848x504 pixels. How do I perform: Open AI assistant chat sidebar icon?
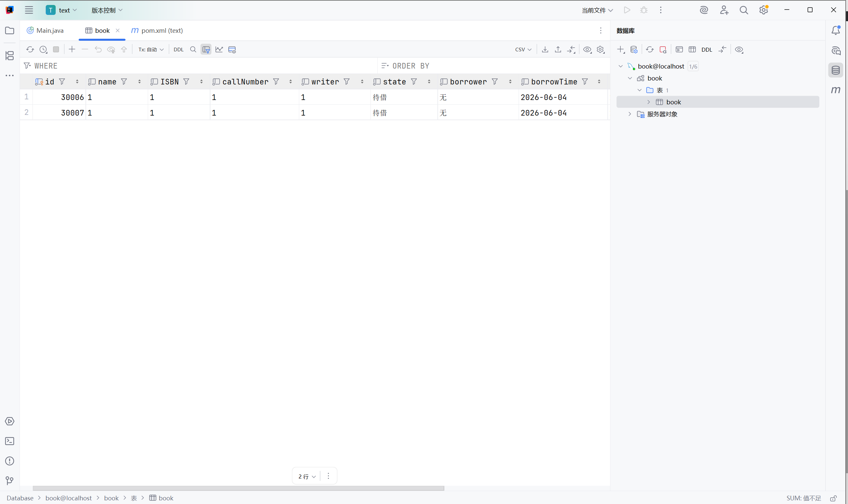836,51
